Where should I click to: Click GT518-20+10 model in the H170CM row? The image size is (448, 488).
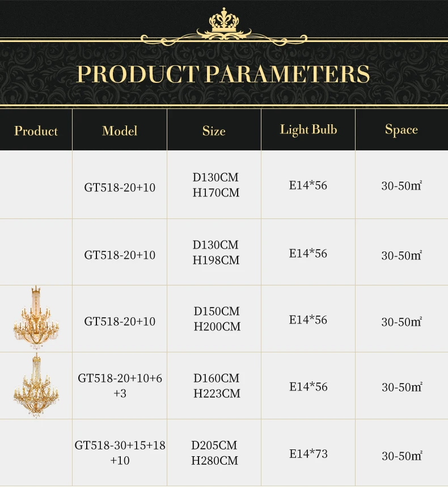pyautogui.click(x=120, y=187)
